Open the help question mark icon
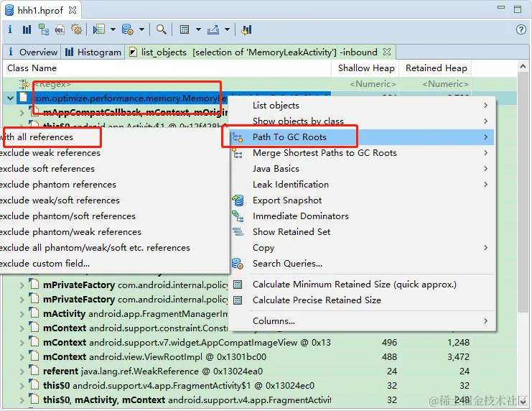 point(521,29)
